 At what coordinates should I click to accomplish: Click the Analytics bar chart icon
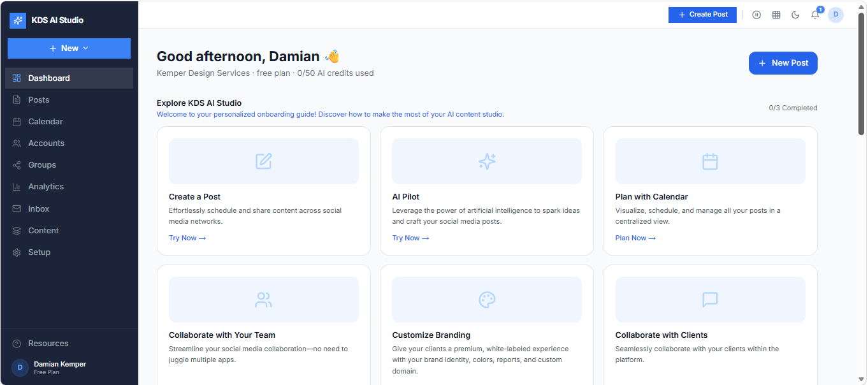(17, 187)
